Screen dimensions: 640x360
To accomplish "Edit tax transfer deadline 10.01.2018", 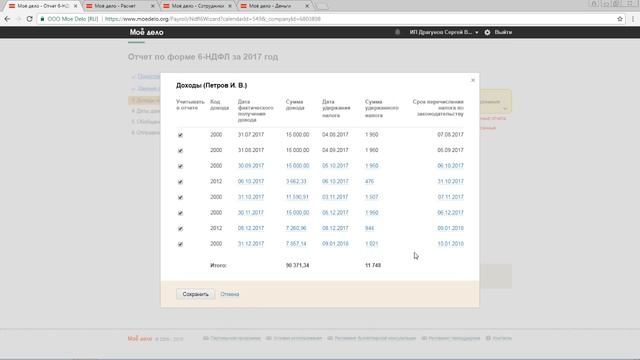I will pyautogui.click(x=451, y=244).
